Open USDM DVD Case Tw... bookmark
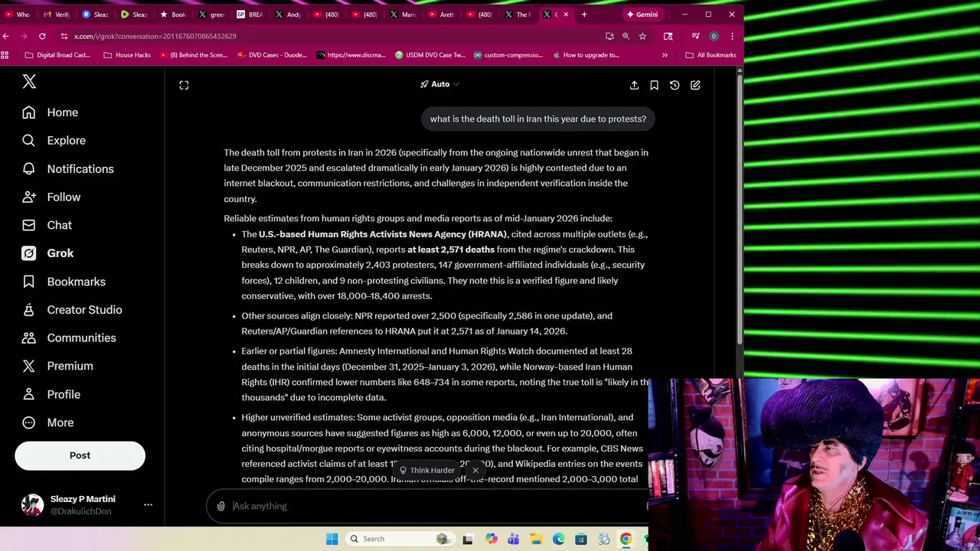 (x=430, y=55)
